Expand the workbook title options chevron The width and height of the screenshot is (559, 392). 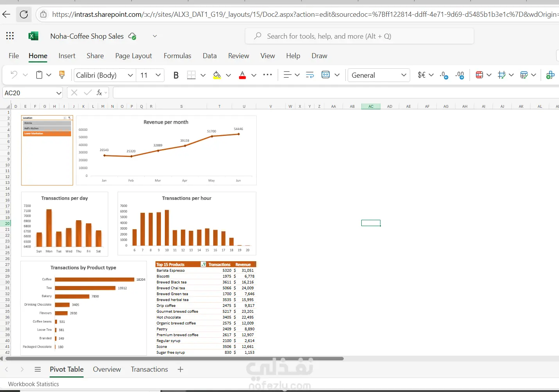click(x=155, y=36)
